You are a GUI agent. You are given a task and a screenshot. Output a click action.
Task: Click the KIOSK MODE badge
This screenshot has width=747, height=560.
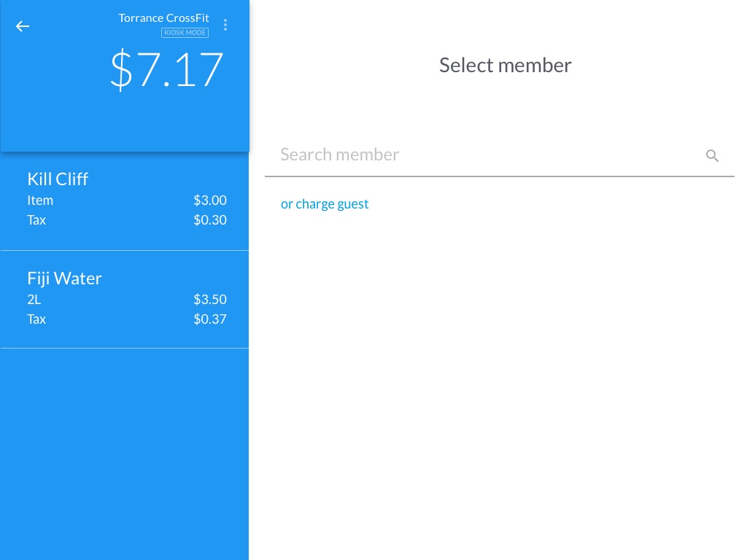(x=185, y=33)
